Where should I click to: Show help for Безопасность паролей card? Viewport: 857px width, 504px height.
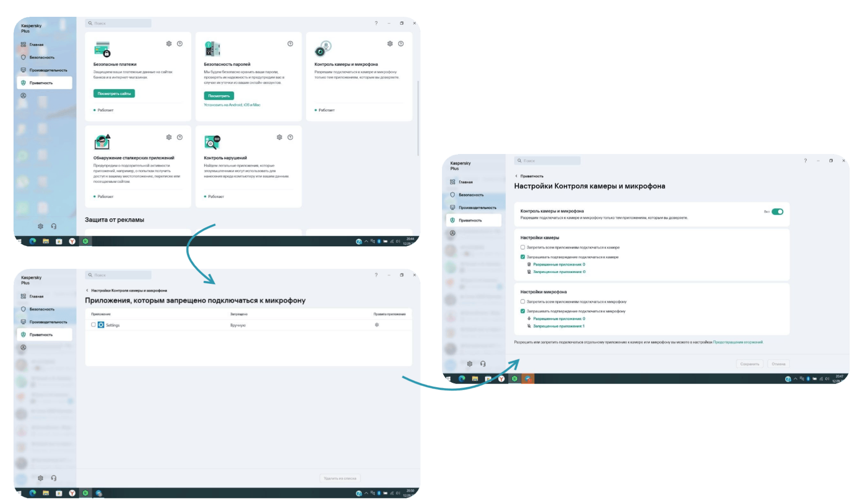(290, 44)
